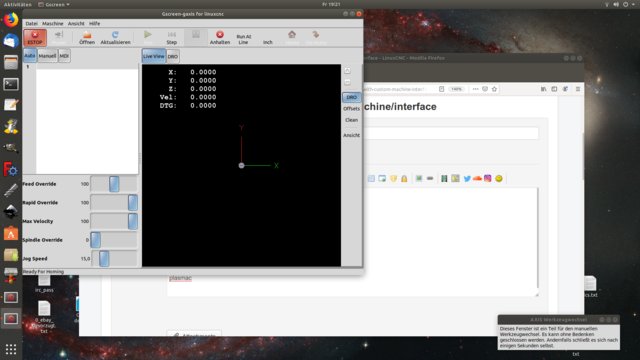
Task: Click the Firefox reader view icon
Action: click(x=441, y=89)
